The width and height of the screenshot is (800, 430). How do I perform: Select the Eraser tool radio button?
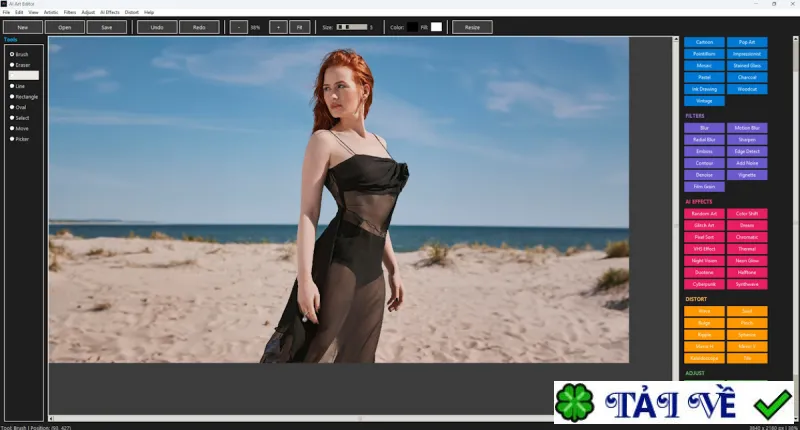pos(12,65)
